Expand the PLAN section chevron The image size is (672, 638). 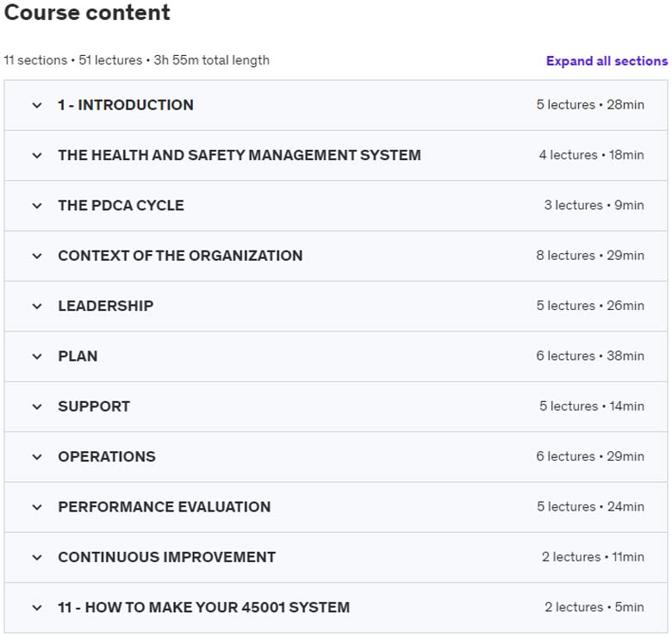click(x=37, y=356)
